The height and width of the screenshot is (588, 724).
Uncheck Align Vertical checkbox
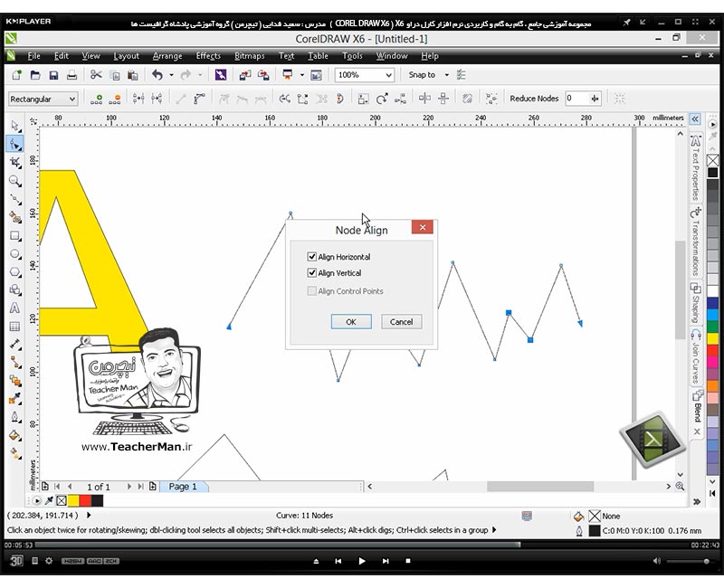click(x=312, y=273)
